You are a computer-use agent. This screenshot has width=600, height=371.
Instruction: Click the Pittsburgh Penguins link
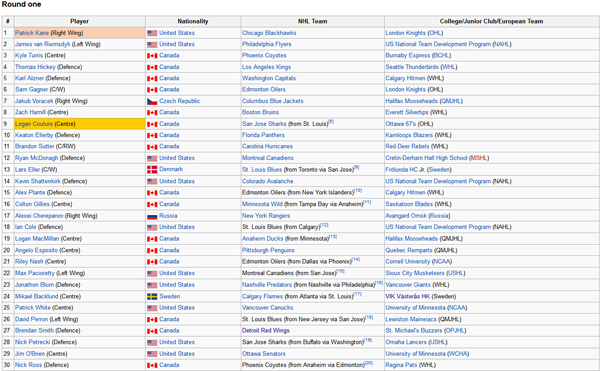tap(268, 251)
